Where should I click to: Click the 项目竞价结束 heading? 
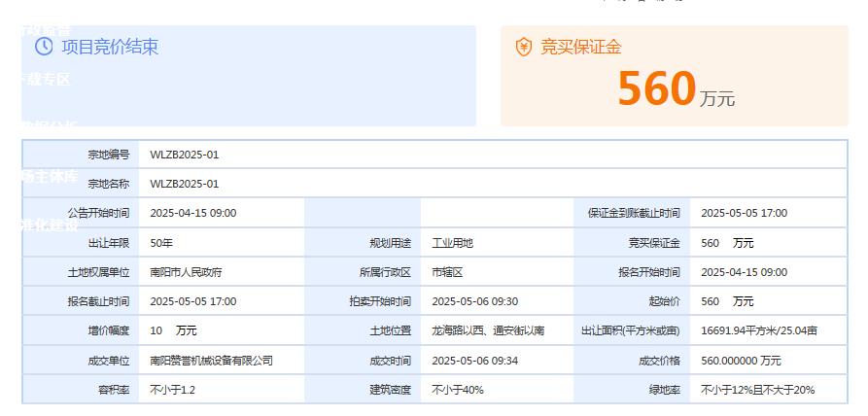(110, 47)
